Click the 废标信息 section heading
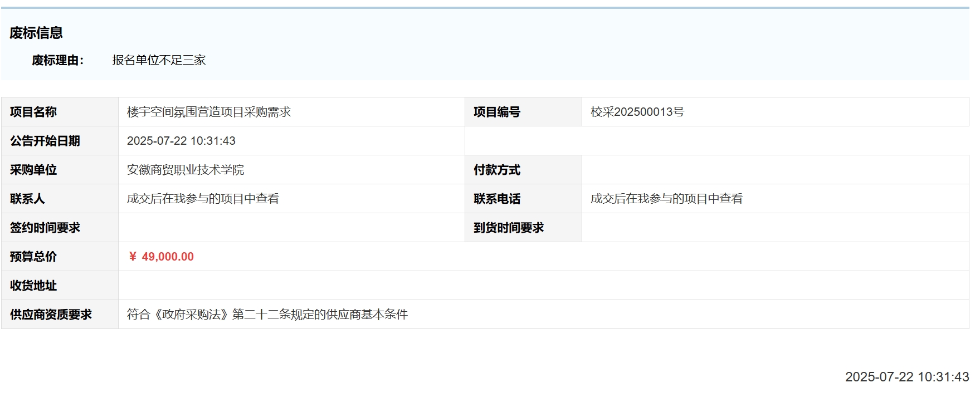The height and width of the screenshot is (412, 980). 36,33
